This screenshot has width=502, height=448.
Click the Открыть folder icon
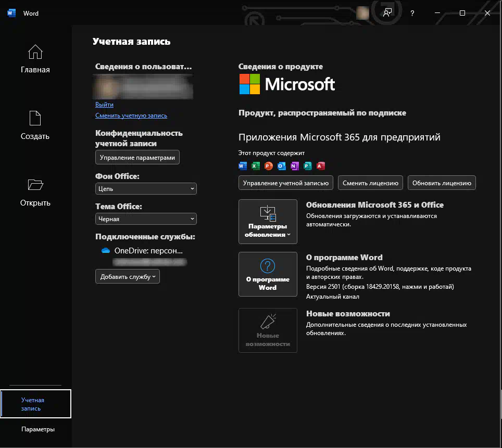pyautogui.click(x=35, y=185)
